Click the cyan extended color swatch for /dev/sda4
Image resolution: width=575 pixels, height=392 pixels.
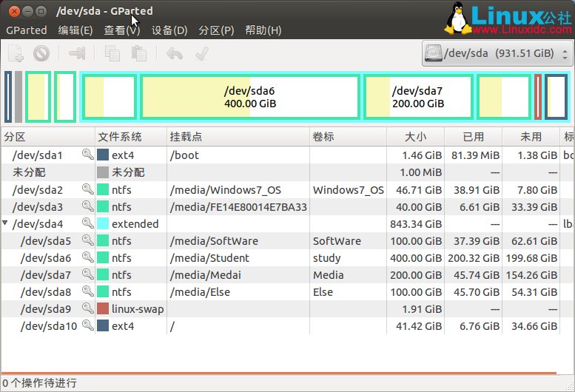pos(103,223)
